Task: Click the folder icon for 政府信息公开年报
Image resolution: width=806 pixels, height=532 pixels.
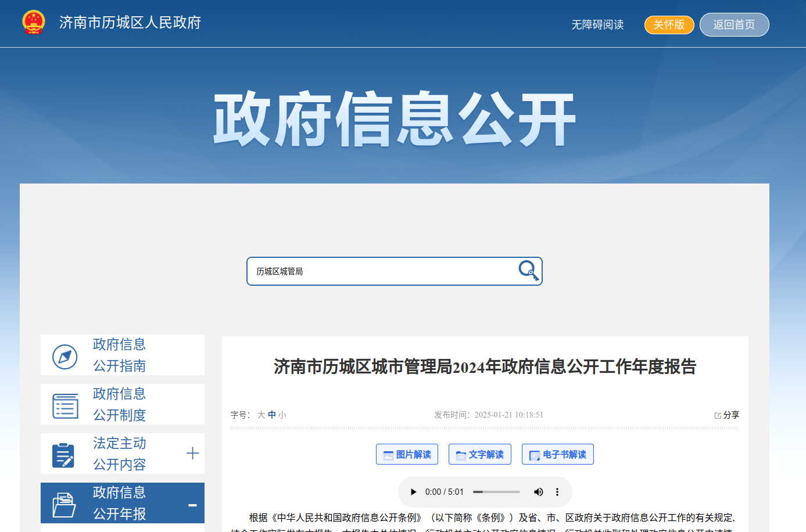Action: pyautogui.click(x=64, y=505)
